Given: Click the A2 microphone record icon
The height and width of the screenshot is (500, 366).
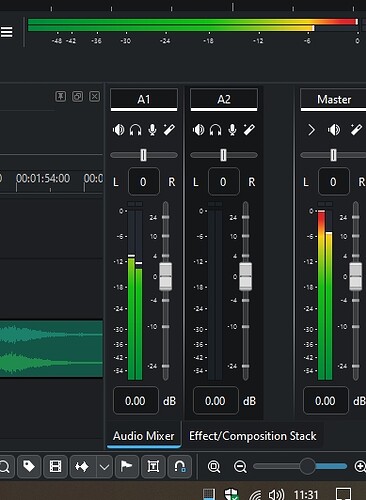Looking at the screenshot, I should (x=232, y=130).
